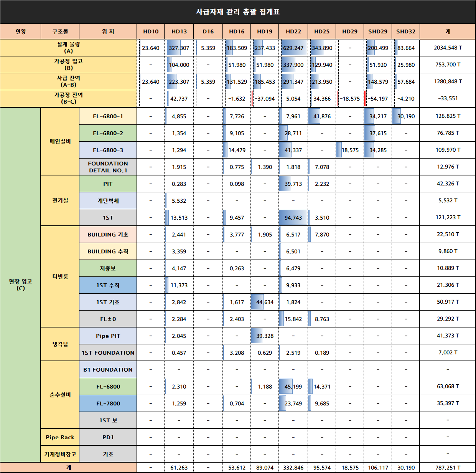Click the 223.307 remaining cell
This screenshot has height=473, width=476.
pyautogui.click(x=179, y=82)
